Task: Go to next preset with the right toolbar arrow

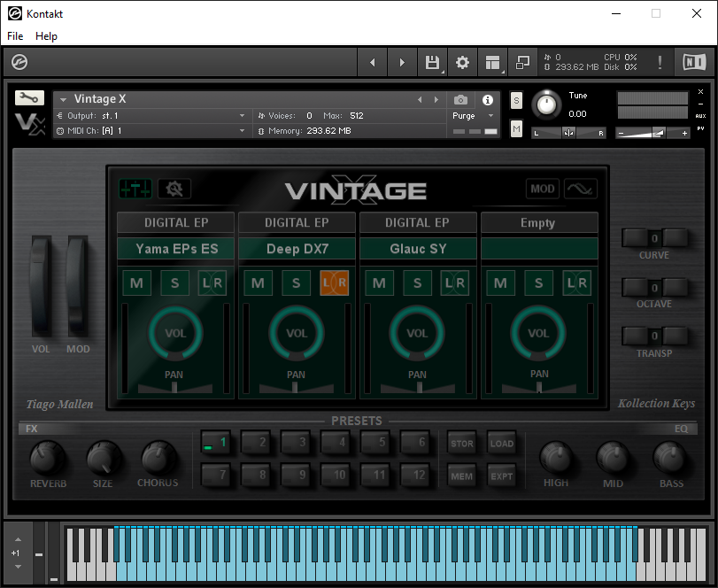Action: (402, 62)
